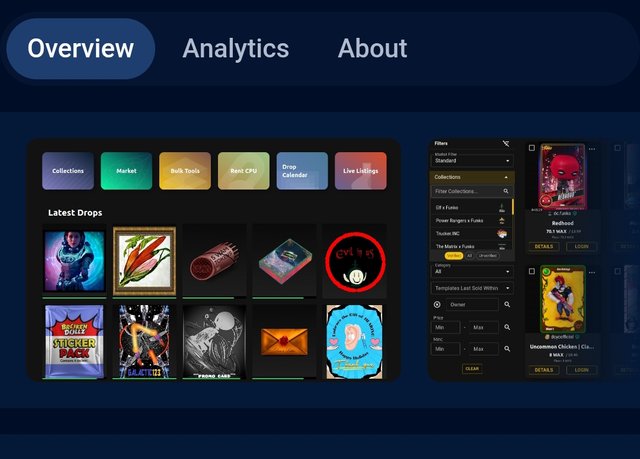Open the Broken Dollz Sticker Pack drop

point(74,341)
